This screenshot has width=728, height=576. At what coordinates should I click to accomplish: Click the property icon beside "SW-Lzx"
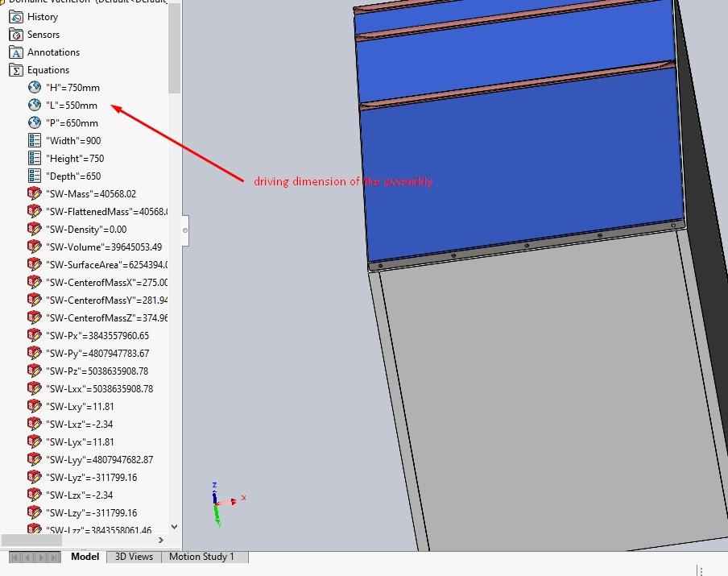35,495
